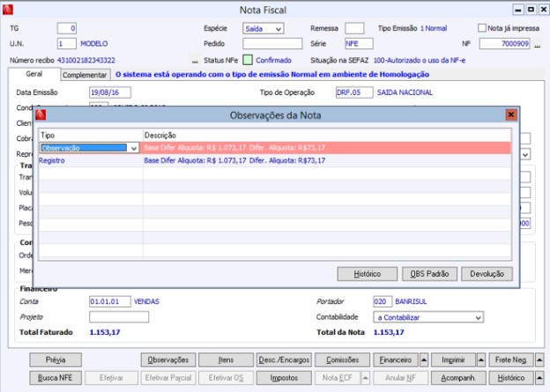The height and width of the screenshot is (392, 550).
Task: Switch to the Complementar tab
Action: (x=85, y=75)
